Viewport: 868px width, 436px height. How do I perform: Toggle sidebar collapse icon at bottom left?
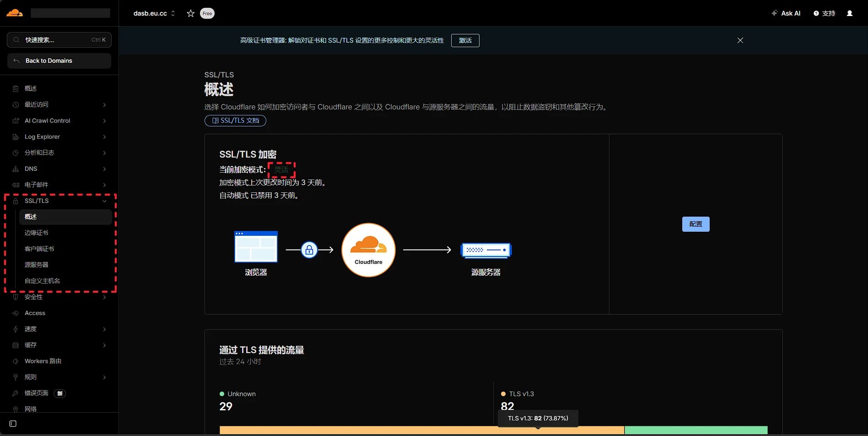(13, 424)
